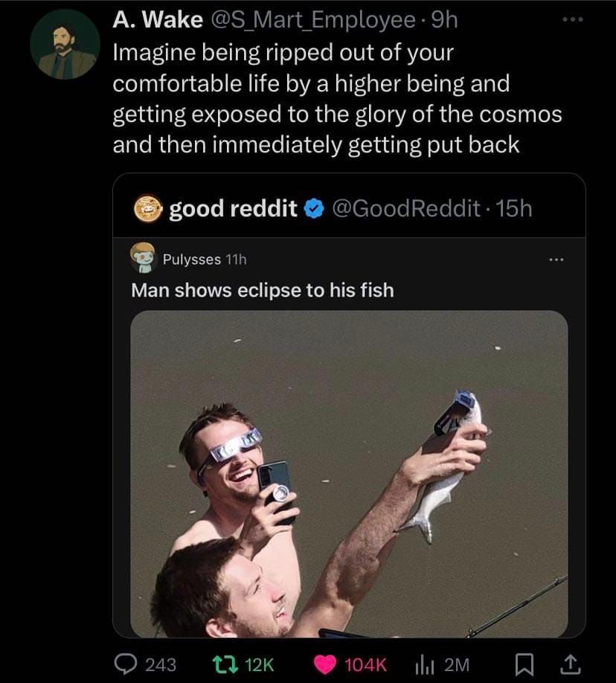Click the Pulysses Reddit snoo avatar

(143, 257)
